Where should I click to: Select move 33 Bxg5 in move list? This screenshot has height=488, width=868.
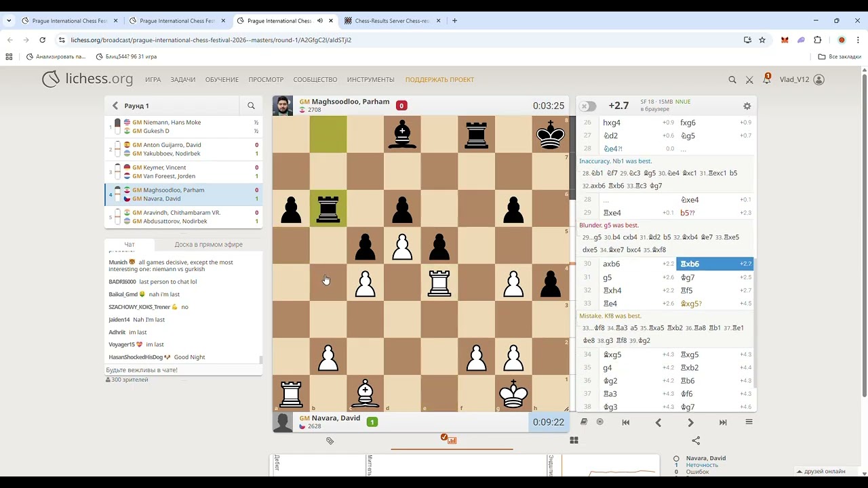715,304
